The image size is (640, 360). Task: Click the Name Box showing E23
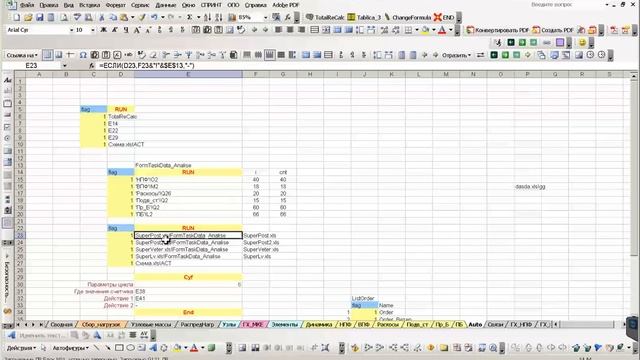click(32, 65)
